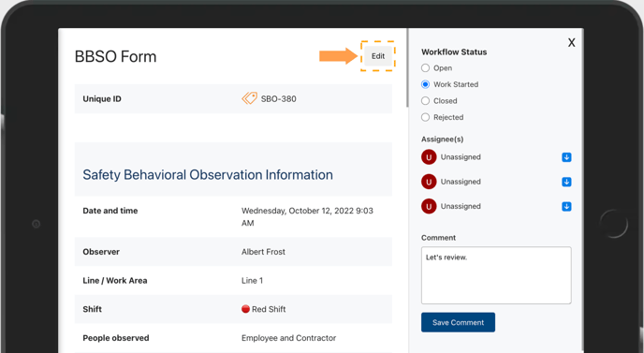Close the workflow panel with X
The width and height of the screenshot is (644, 353).
[x=571, y=43]
